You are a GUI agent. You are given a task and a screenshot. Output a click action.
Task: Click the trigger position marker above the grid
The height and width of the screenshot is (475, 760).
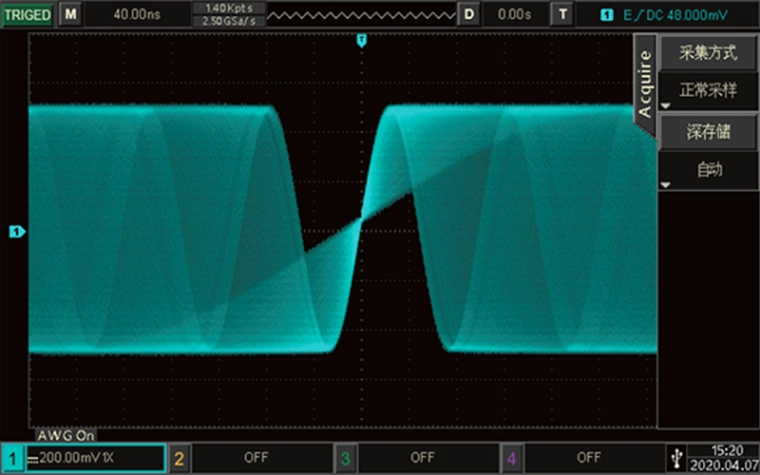click(x=362, y=40)
